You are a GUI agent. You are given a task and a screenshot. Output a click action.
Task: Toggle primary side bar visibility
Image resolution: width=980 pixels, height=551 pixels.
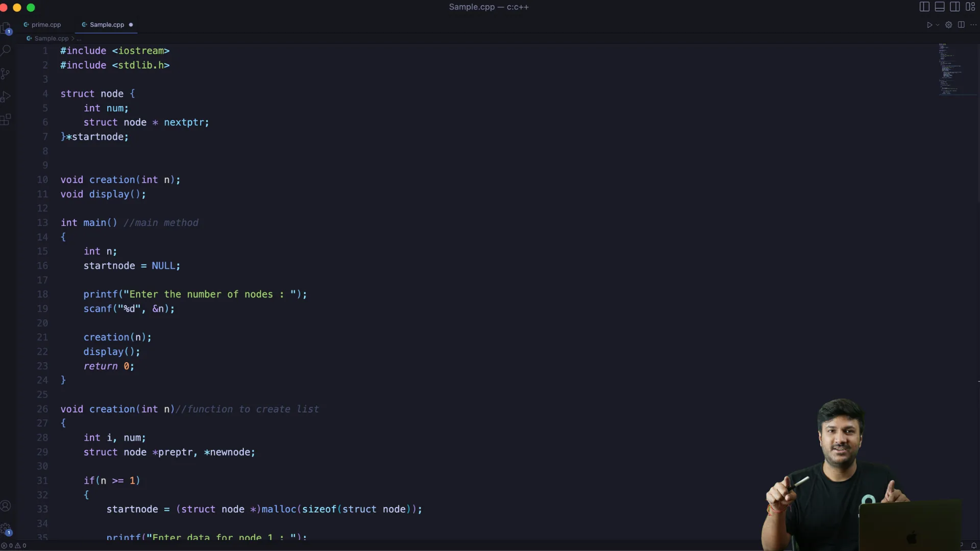point(924,7)
